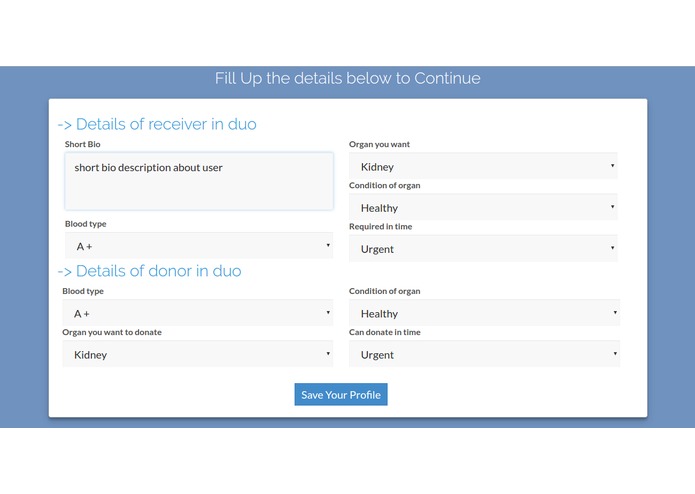
Task: Click the 'Organ you want' label
Action: click(x=379, y=144)
